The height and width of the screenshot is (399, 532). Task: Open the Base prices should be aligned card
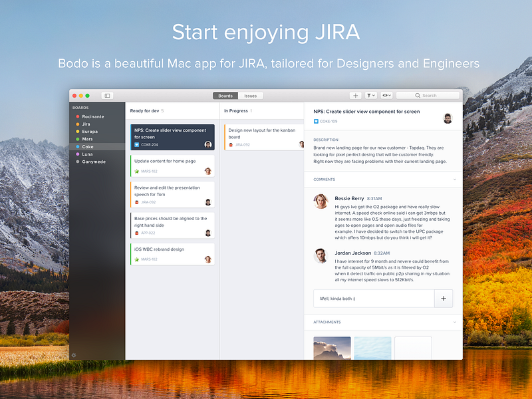click(x=172, y=225)
